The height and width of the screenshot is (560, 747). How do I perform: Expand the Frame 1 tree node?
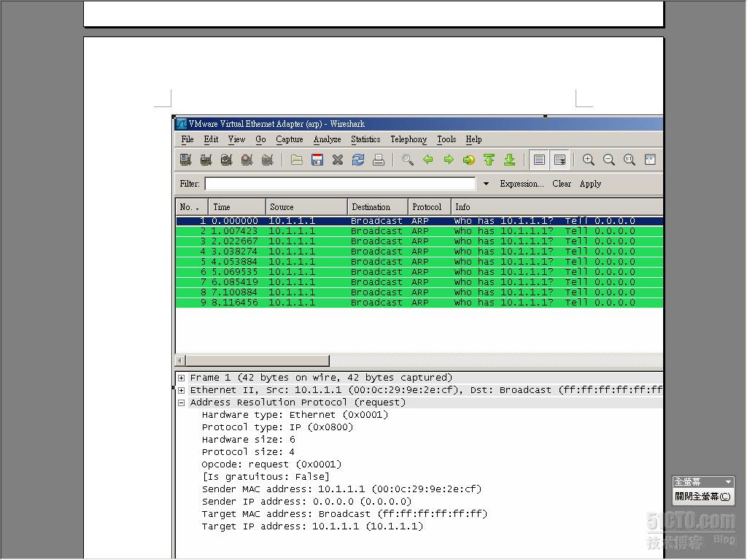[x=182, y=378]
